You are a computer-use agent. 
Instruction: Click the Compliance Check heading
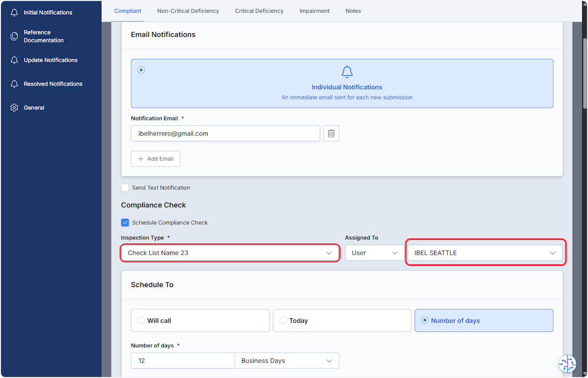(153, 205)
